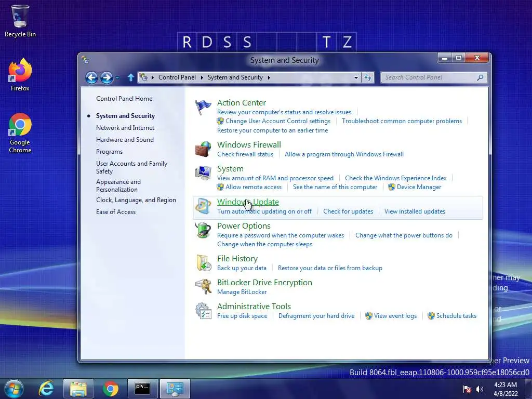Expand the recent pages dropdown arrow
The image size is (532, 399).
(x=117, y=78)
